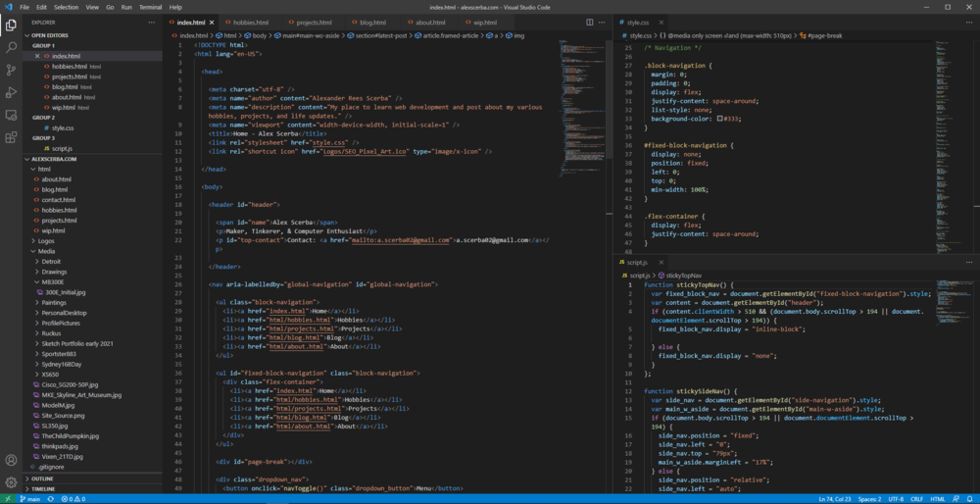Click Spaces: 2 indentation setting
The width and height of the screenshot is (980, 504).
(x=869, y=499)
